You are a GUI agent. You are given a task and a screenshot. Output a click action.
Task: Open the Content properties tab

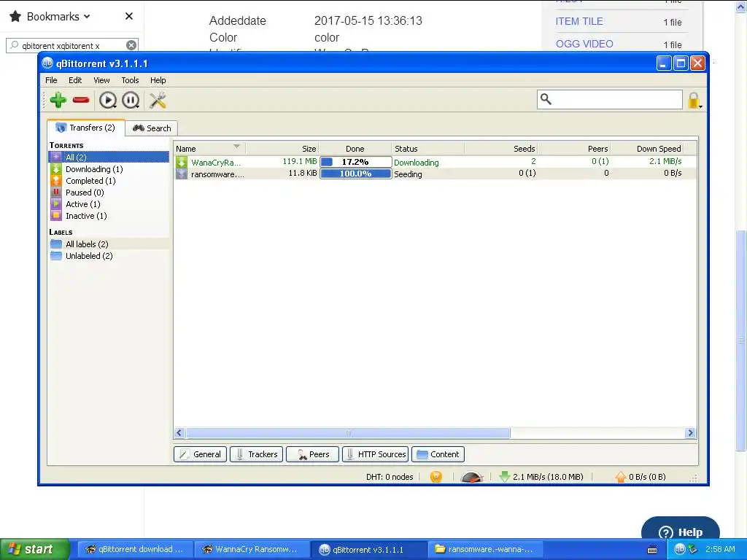click(438, 454)
